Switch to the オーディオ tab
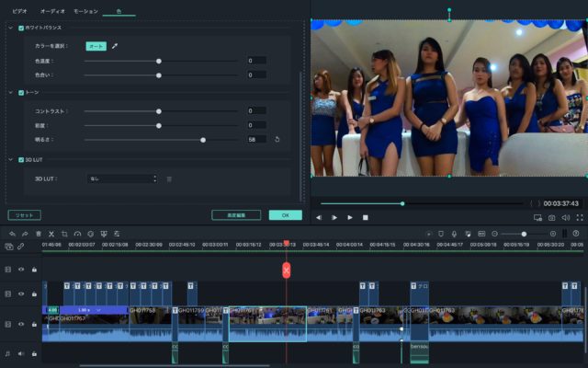This screenshot has height=368, width=588. click(x=51, y=11)
